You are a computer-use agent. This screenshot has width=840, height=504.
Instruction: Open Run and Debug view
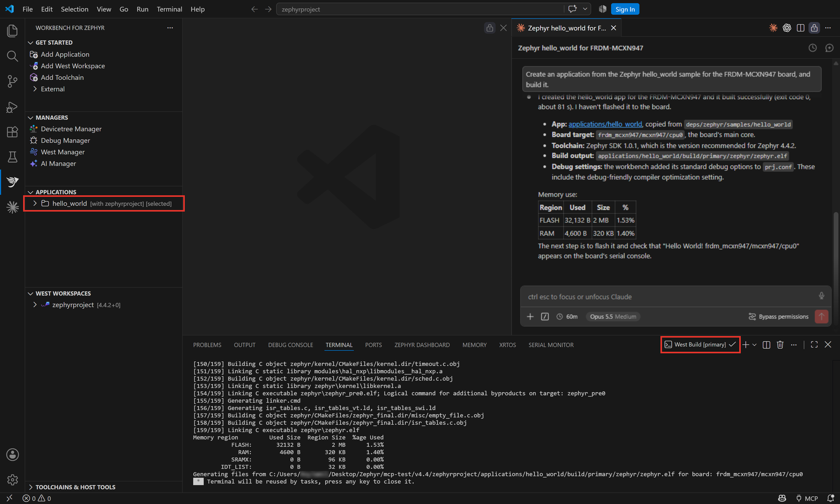point(12,107)
